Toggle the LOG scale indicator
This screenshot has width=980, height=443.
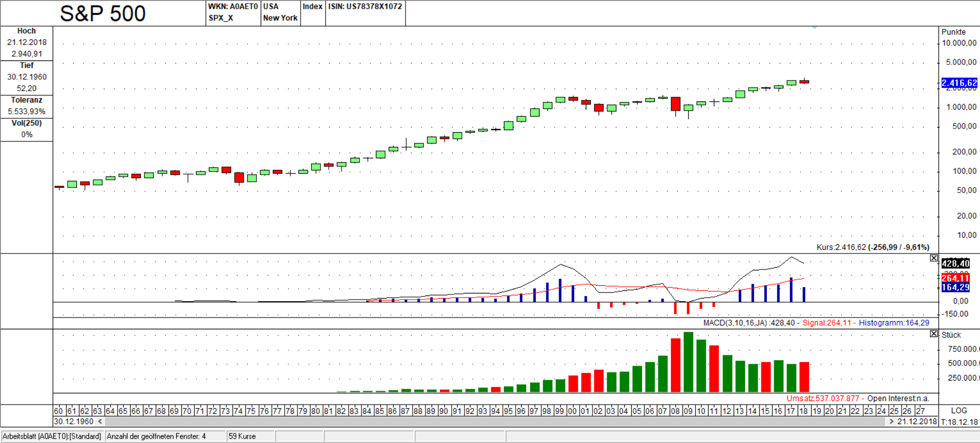point(959,411)
